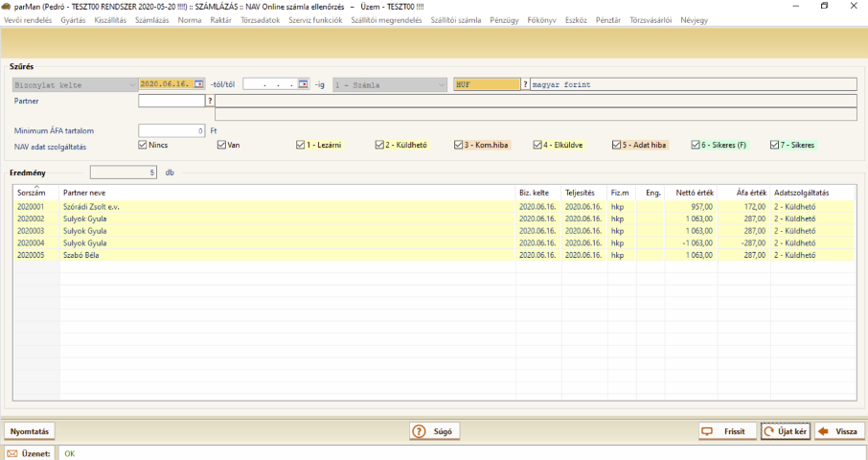Image resolution: width=868 pixels, height=460 pixels.
Task: Sort by the Teljesítés column header
Action: 584,193
